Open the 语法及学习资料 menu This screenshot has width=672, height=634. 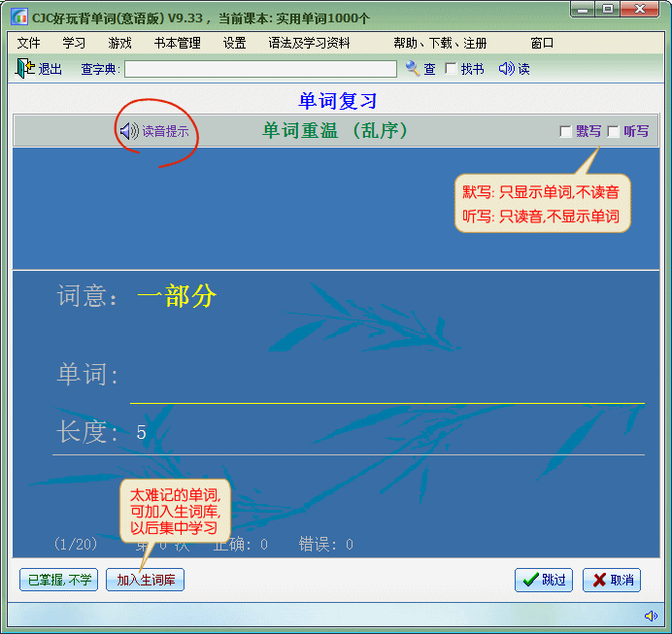click(309, 43)
